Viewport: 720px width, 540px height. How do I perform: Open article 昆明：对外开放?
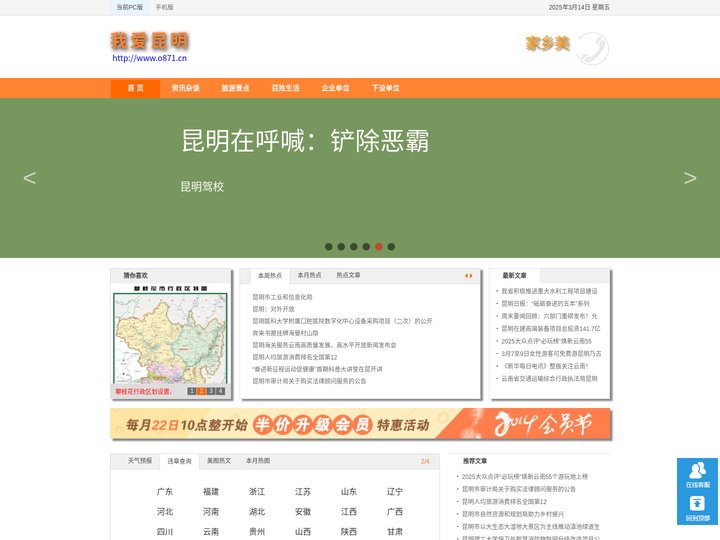[274, 309]
